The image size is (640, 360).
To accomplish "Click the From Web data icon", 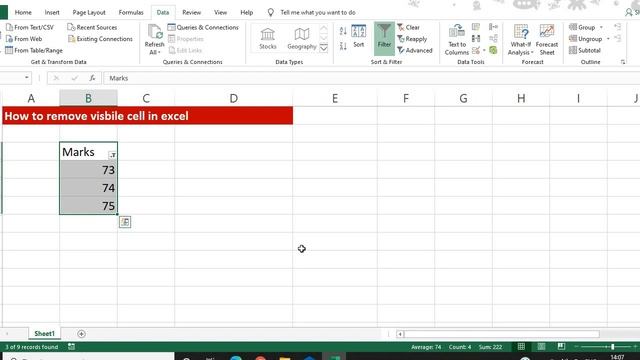I will click(9, 39).
